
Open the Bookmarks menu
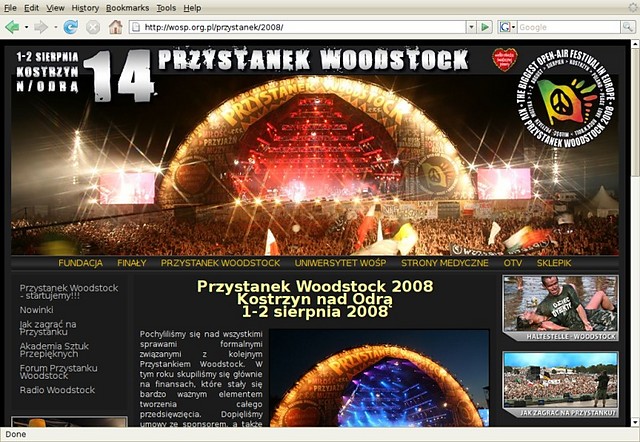click(127, 8)
